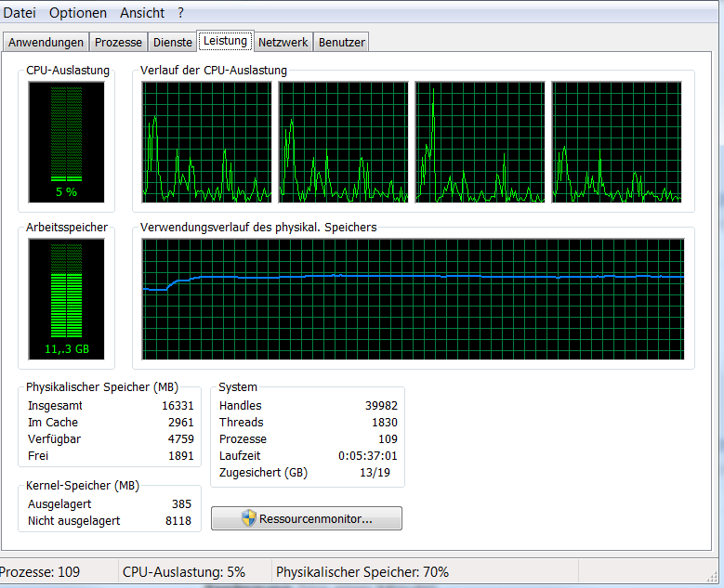Switch to the Anwendungen tab
The image size is (724, 588).
46,43
